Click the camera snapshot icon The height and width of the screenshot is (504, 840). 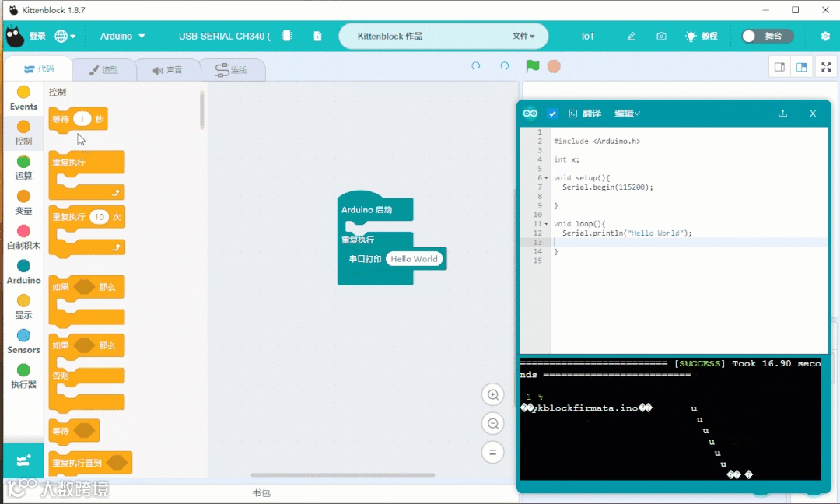click(x=662, y=36)
